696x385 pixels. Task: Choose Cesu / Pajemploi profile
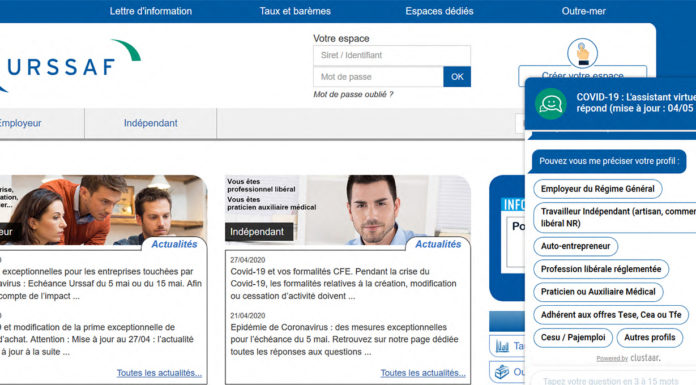(x=573, y=337)
